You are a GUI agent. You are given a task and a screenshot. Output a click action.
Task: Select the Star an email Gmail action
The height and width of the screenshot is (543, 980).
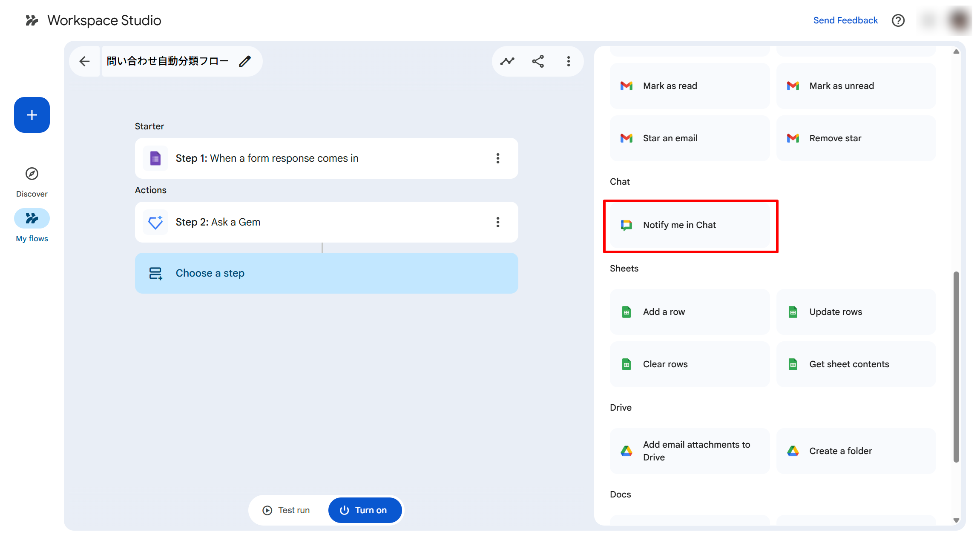690,138
